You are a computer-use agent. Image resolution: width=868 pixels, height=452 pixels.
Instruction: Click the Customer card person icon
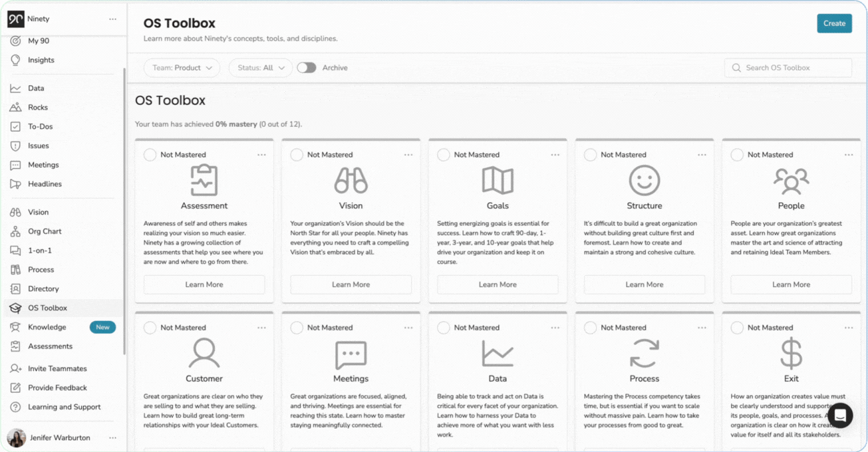tap(204, 353)
